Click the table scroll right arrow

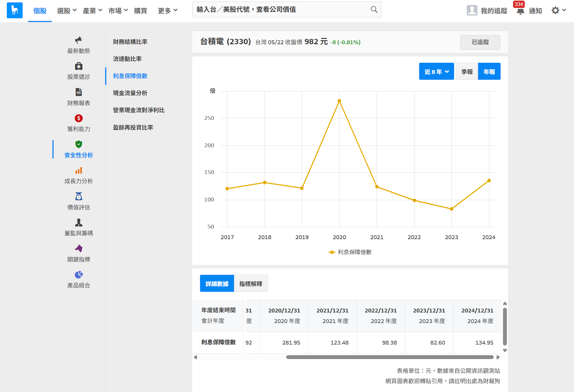pos(498,357)
